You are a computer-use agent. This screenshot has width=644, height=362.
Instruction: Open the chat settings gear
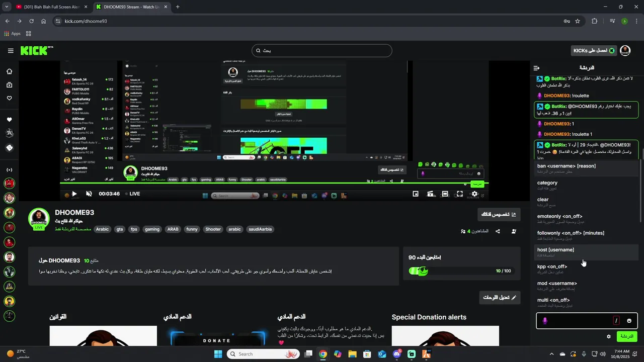coord(609,336)
